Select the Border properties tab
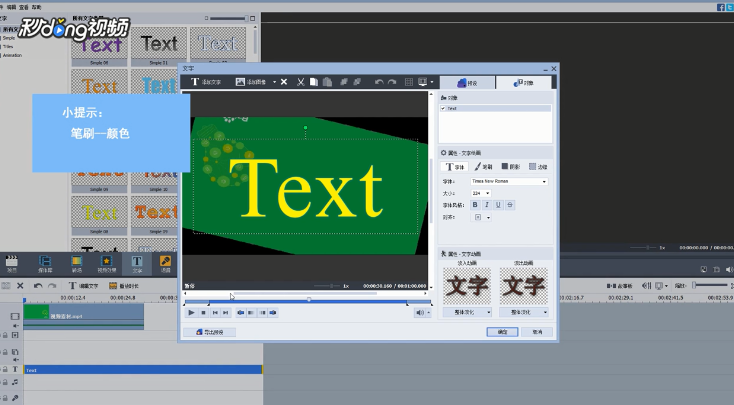The height and width of the screenshot is (405, 734). 538,167
